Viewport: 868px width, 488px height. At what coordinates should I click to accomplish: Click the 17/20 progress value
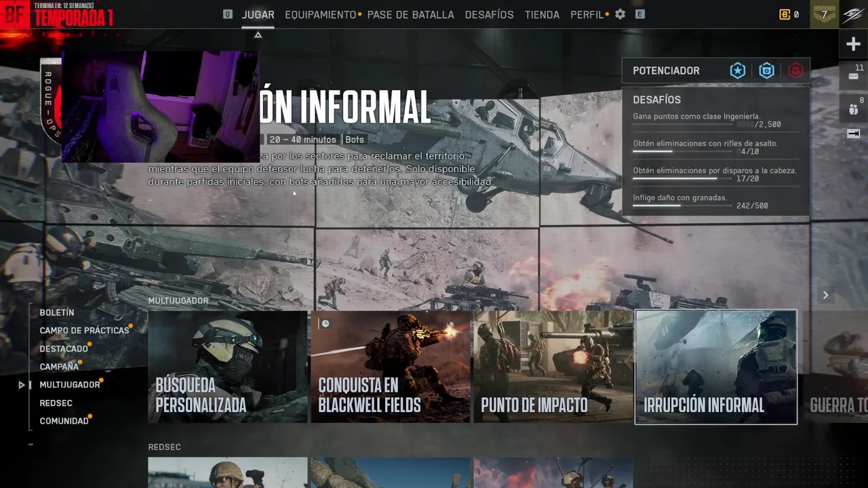point(747,179)
